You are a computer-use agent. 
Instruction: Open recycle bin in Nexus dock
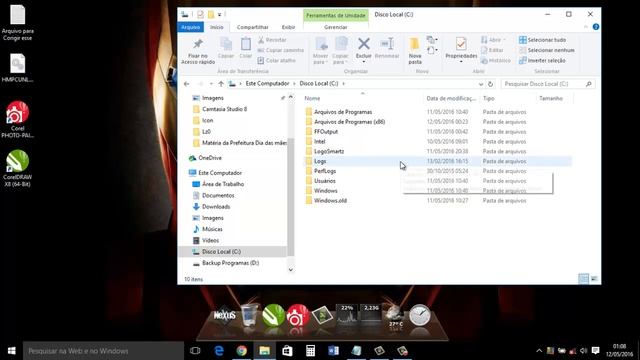pyautogui.click(x=249, y=315)
